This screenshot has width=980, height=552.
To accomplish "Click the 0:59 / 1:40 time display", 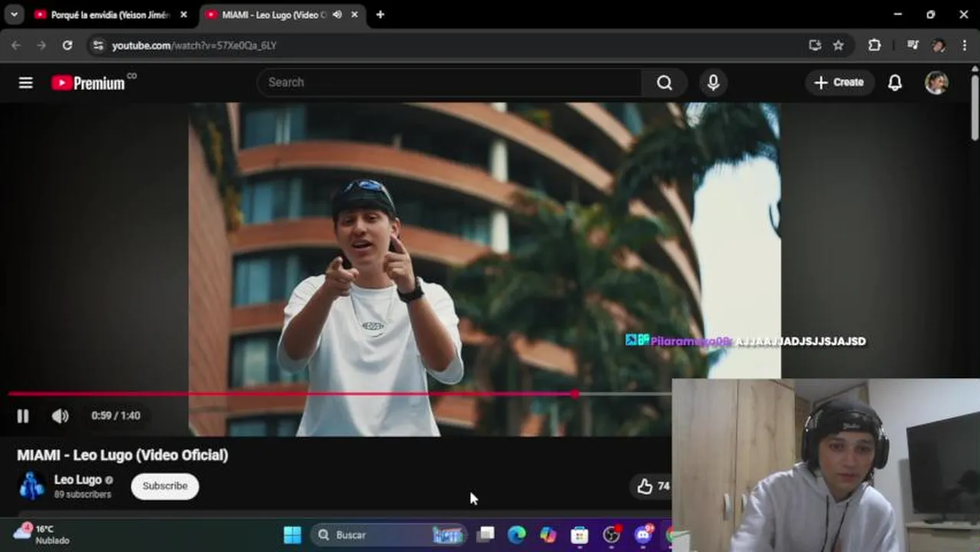I will (116, 416).
